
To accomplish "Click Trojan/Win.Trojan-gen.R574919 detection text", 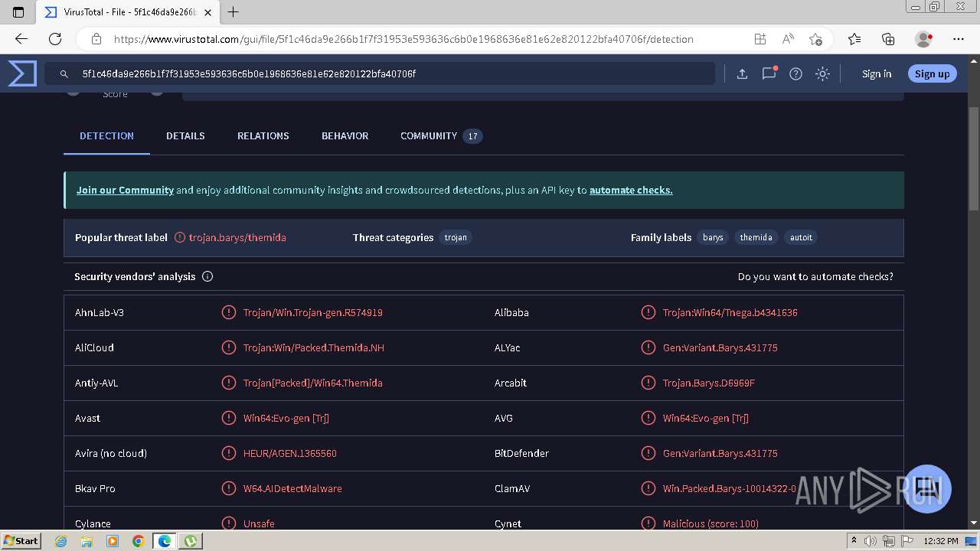I will click(x=313, y=312).
